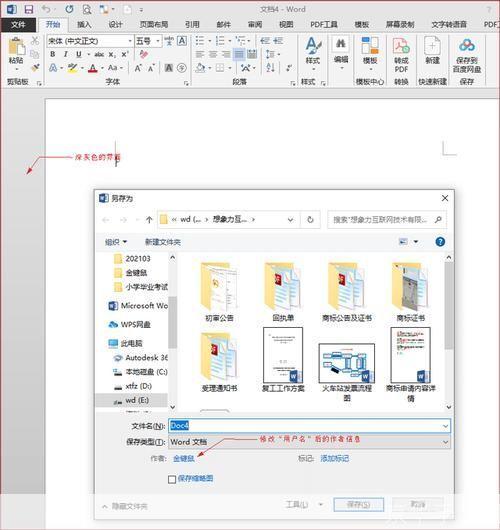500x530 pixels.
Task: Click the line spacing icon
Action: pyautogui.click(x=270, y=54)
